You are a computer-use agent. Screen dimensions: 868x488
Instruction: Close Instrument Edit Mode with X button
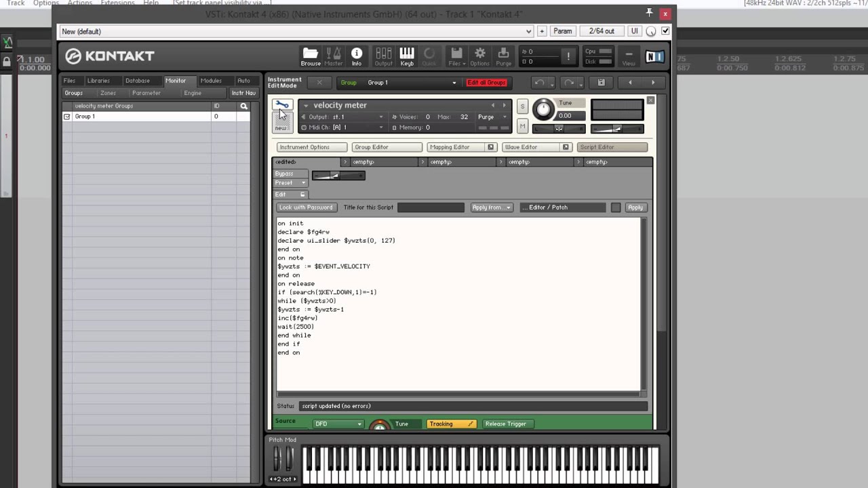pyautogui.click(x=319, y=83)
